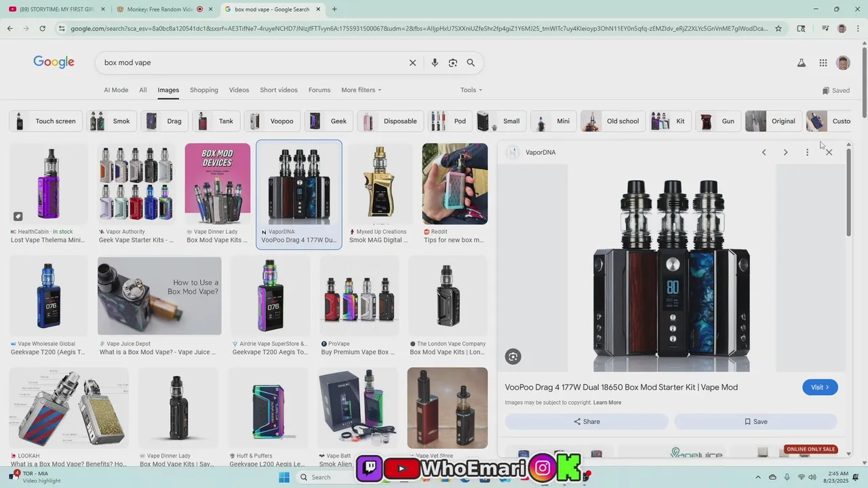
Task: Open the Short videos tab
Action: pos(279,90)
